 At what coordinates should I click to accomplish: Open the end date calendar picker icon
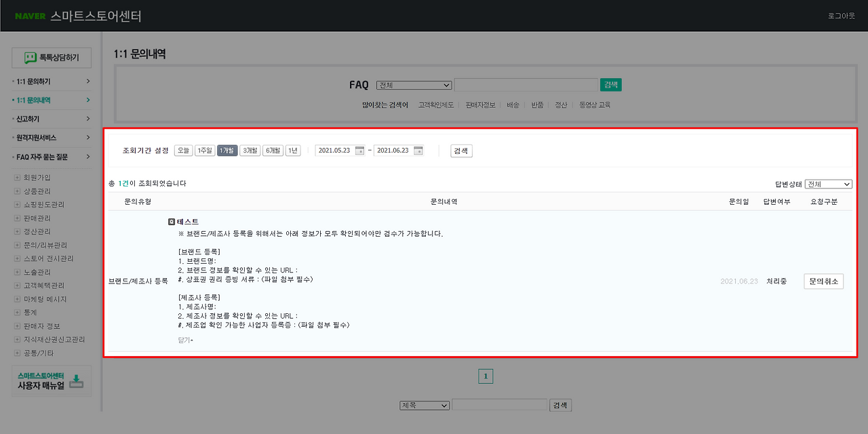(x=418, y=151)
